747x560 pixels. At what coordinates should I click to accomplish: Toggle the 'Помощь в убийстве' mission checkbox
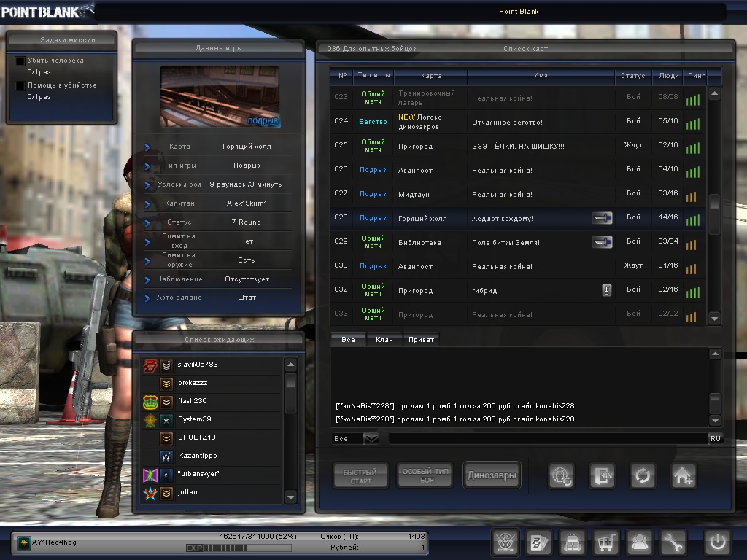20,86
